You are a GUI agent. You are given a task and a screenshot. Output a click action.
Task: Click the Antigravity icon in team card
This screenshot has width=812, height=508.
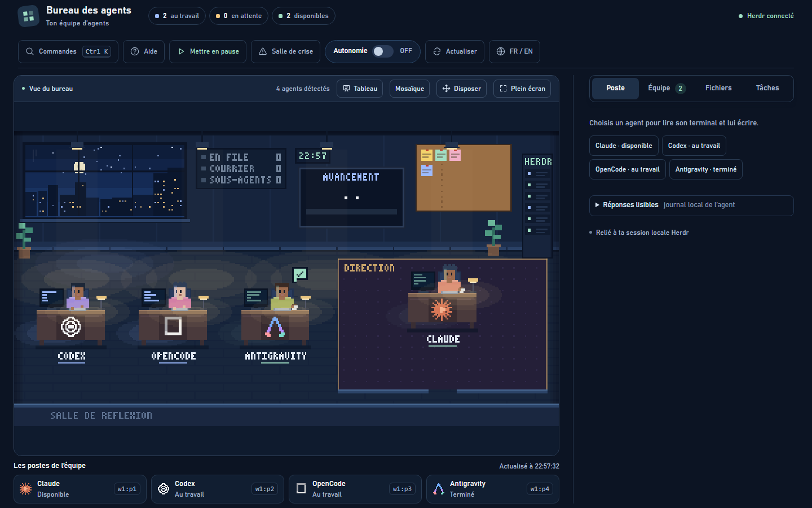pos(439,489)
